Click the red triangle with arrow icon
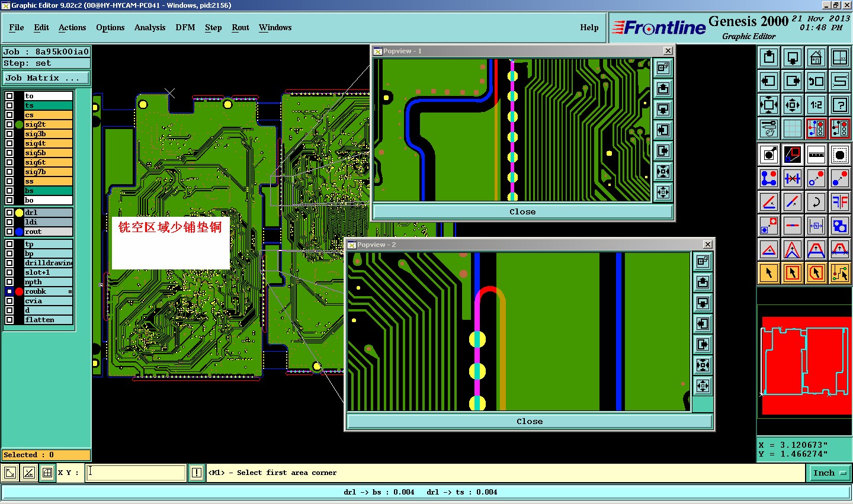The width and height of the screenshot is (853, 504). [x=769, y=249]
